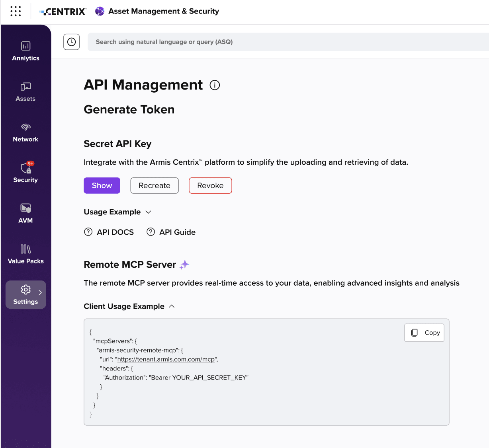Click the question mark icon before API DOCS
489x448 pixels.
pos(88,232)
